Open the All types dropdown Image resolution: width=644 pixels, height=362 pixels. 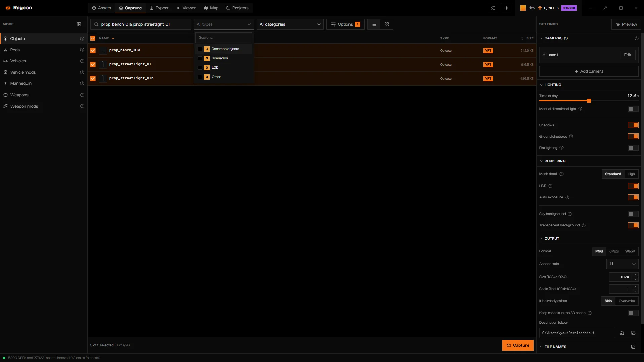pyautogui.click(x=224, y=24)
